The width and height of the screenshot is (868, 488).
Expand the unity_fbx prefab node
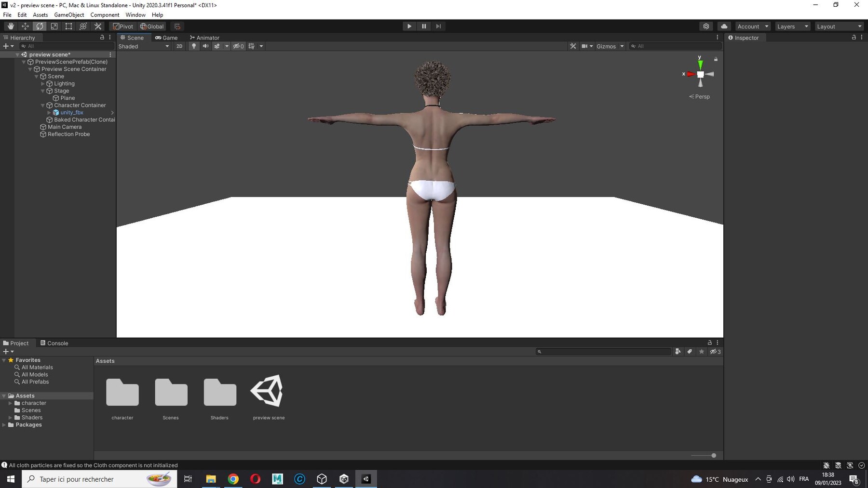49,113
